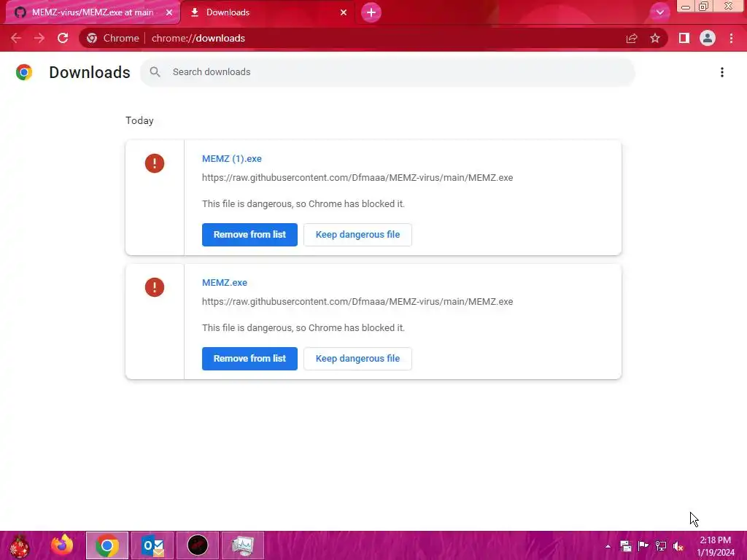The image size is (747, 560).
Task: Open a new tab with plus button
Action: click(x=371, y=12)
